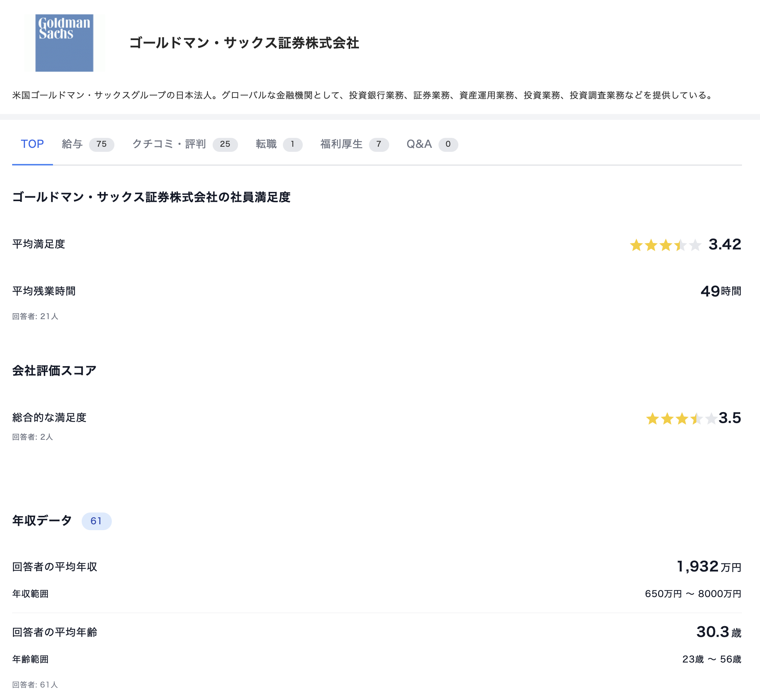Click the 3.42 average satisfaction score
Screen dimensions: 760x700
725,244
